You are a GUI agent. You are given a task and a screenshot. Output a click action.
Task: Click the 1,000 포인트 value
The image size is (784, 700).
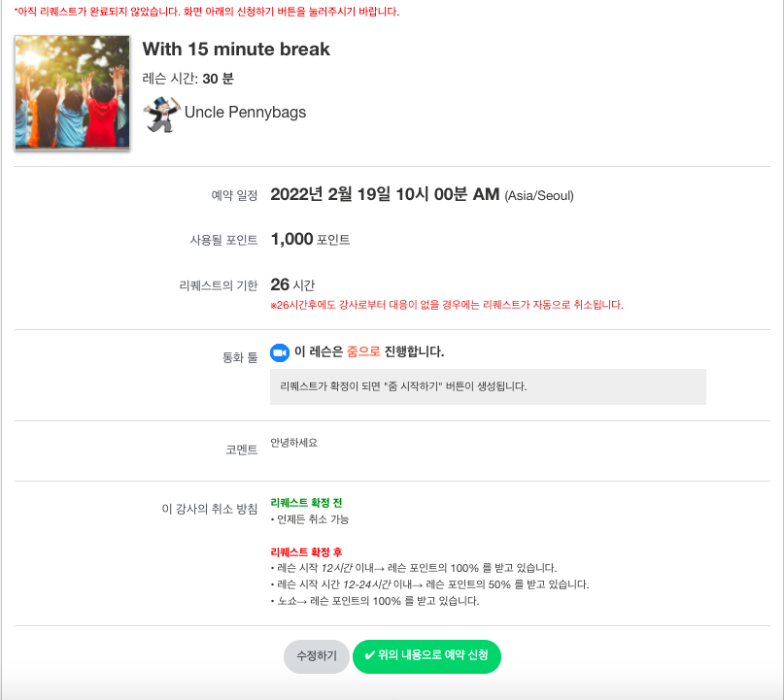(x=310, y=240)
